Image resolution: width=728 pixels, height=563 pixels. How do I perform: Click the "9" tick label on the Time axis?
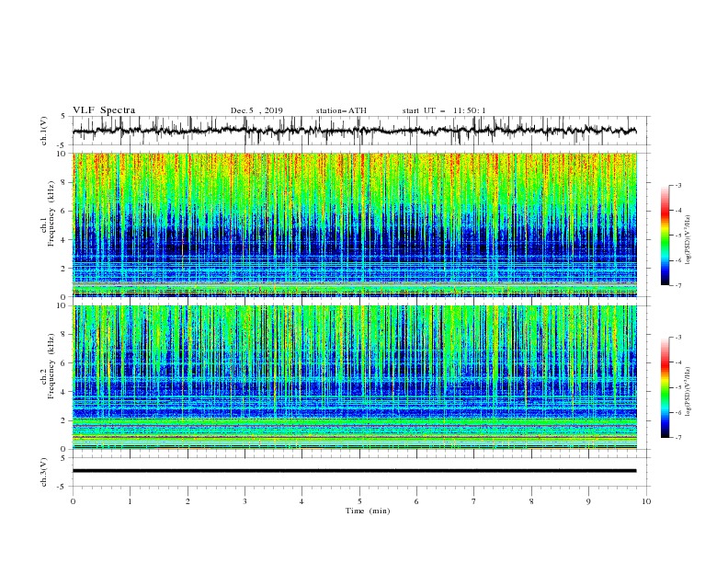[588, 501]
